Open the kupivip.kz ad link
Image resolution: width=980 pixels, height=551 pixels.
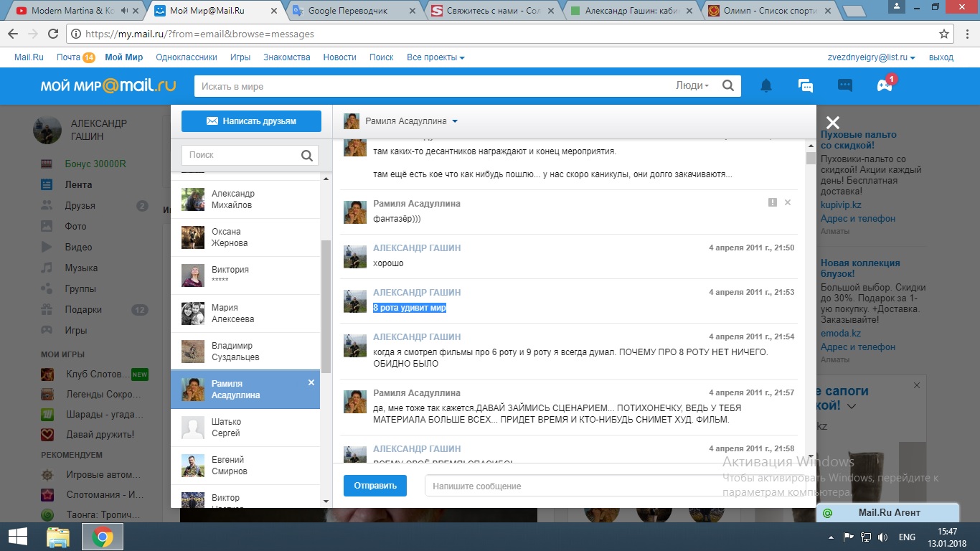[841, 204]
